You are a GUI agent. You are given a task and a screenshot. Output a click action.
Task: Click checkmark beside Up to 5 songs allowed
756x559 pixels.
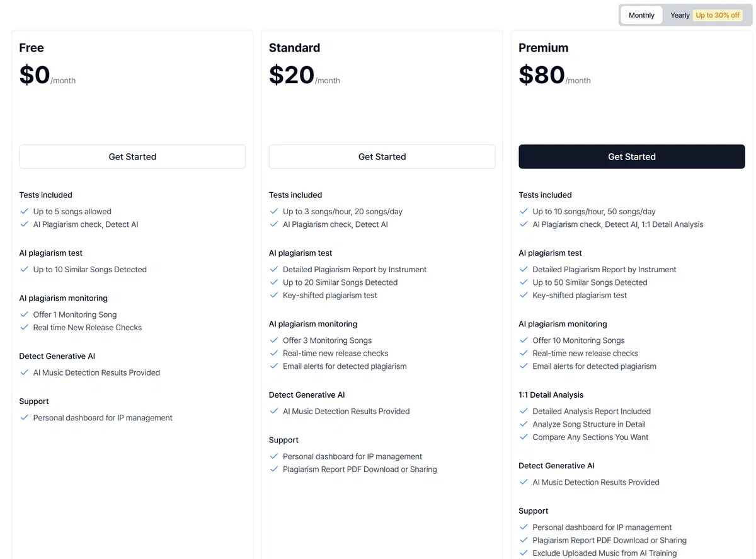coord(25,212)
